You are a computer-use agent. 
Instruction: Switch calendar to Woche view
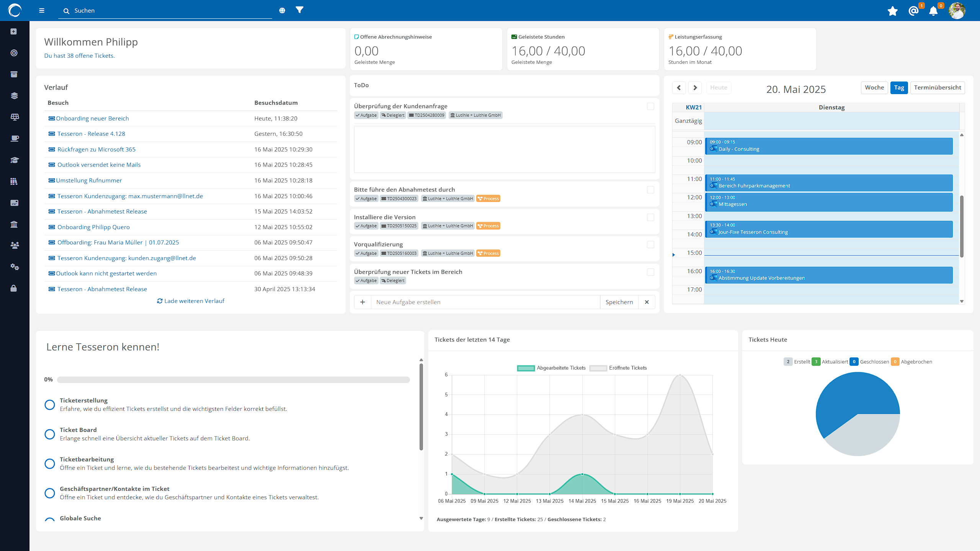click(874, 88)
